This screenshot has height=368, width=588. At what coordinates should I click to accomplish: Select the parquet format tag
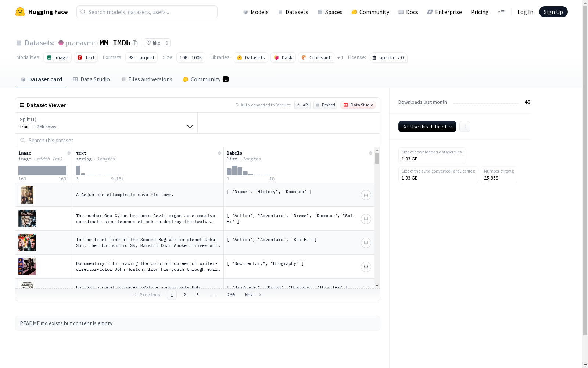(141, 57)
